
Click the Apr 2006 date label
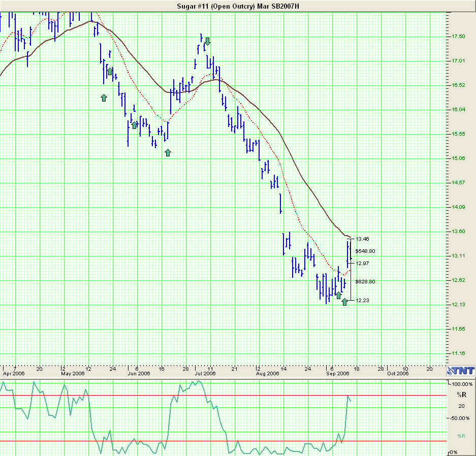pos(14,373)
